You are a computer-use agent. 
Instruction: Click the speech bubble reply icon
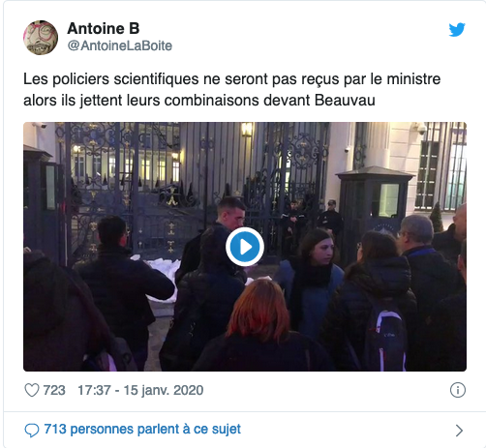coord(32,431)
